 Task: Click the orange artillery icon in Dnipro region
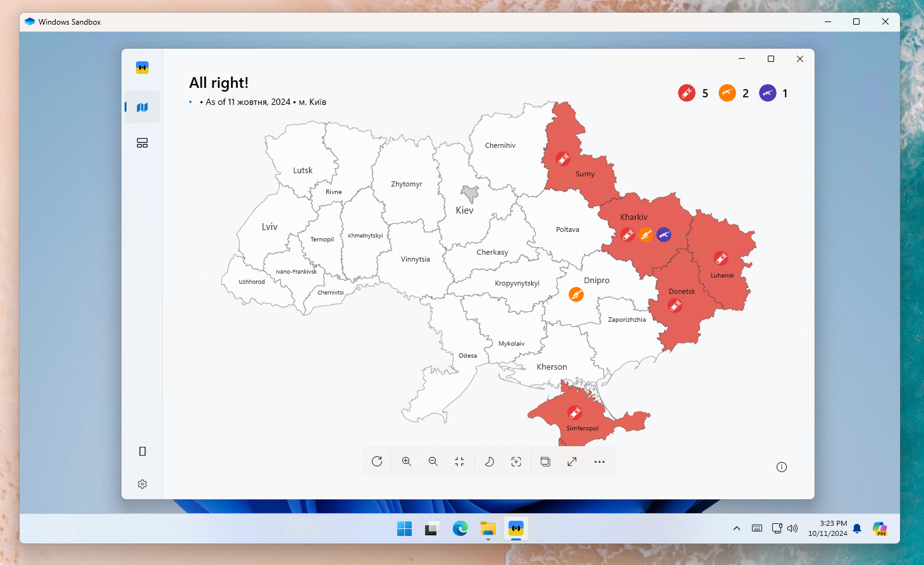[576, 295]
